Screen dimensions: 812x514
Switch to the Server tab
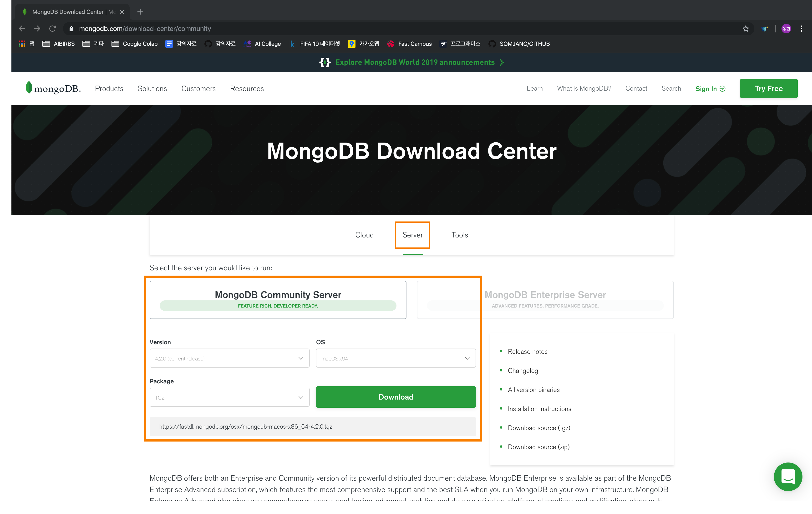pyautogui.click(x=412, y=235)
